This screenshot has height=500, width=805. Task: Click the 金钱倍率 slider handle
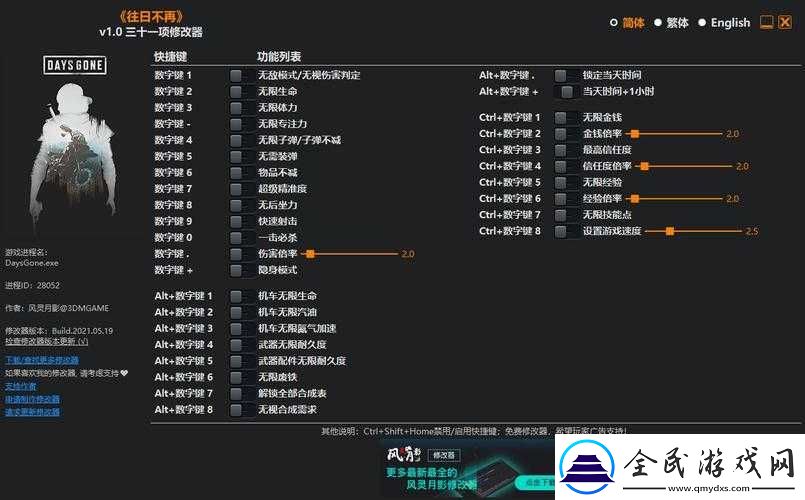635,134
